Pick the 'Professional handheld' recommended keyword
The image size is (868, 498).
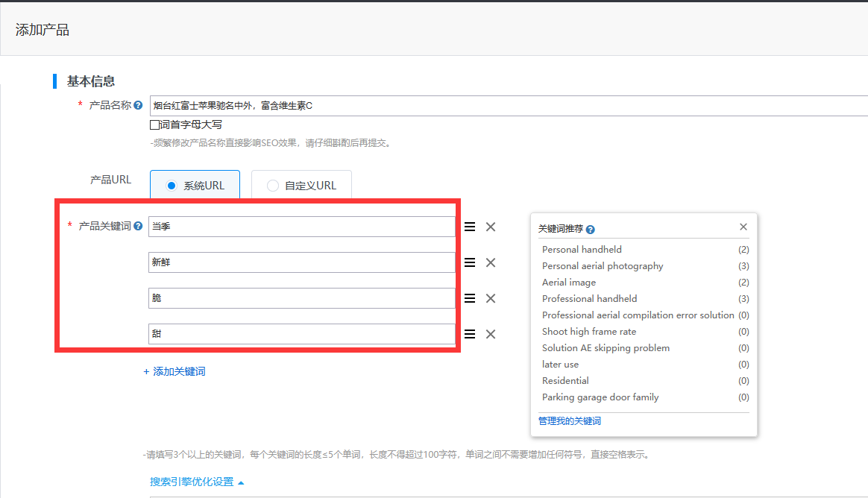[589, 299]
